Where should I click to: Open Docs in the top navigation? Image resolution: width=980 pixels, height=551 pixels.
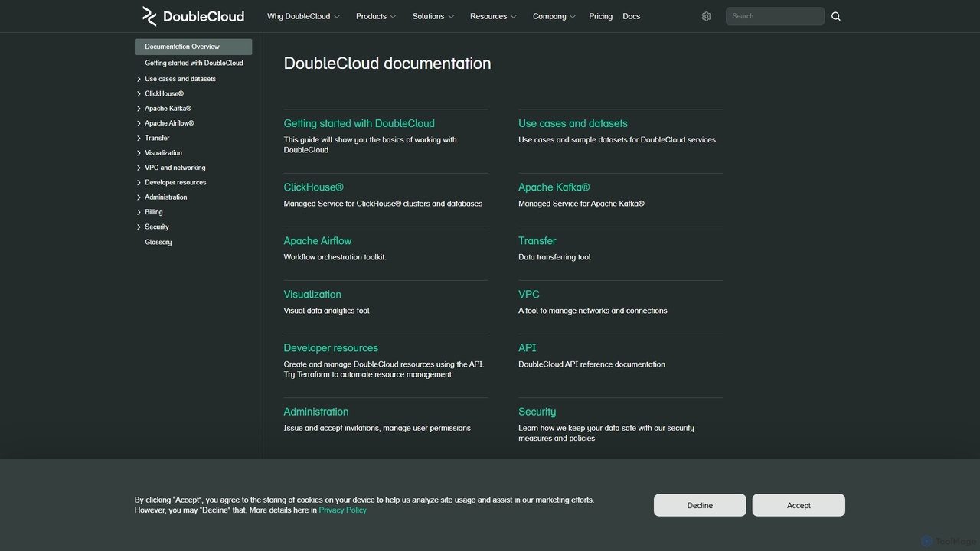tap(631, 16)
